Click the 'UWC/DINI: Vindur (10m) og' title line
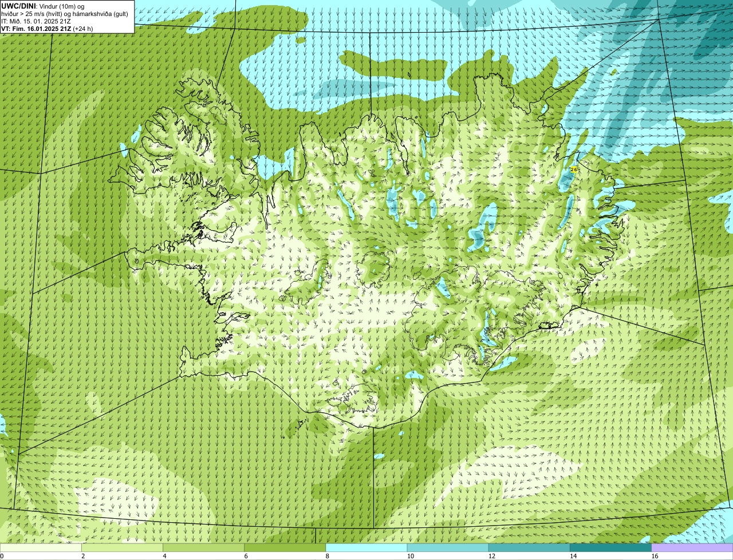This screenshot has height=560, width=733. (x=43, y=6)
